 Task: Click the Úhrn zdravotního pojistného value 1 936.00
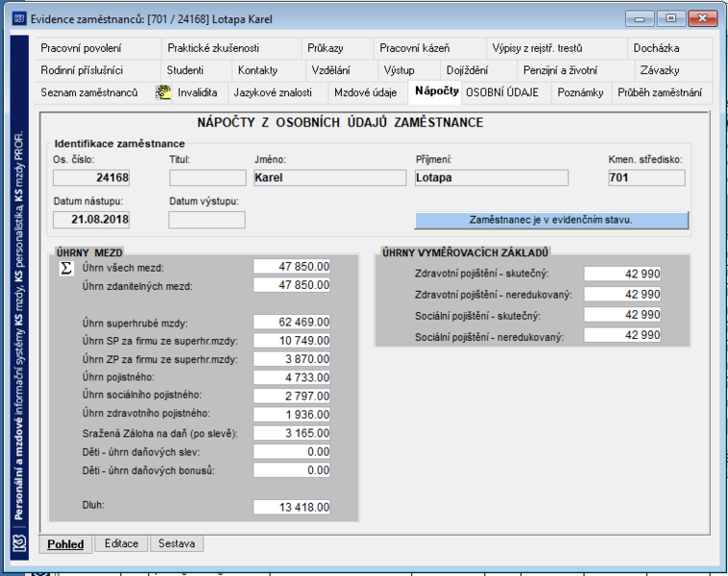[292, 415]
